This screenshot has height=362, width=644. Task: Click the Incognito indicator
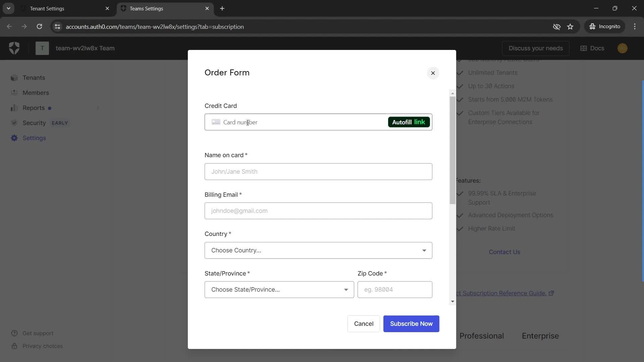pyautogui.click(x=605, y=26)
